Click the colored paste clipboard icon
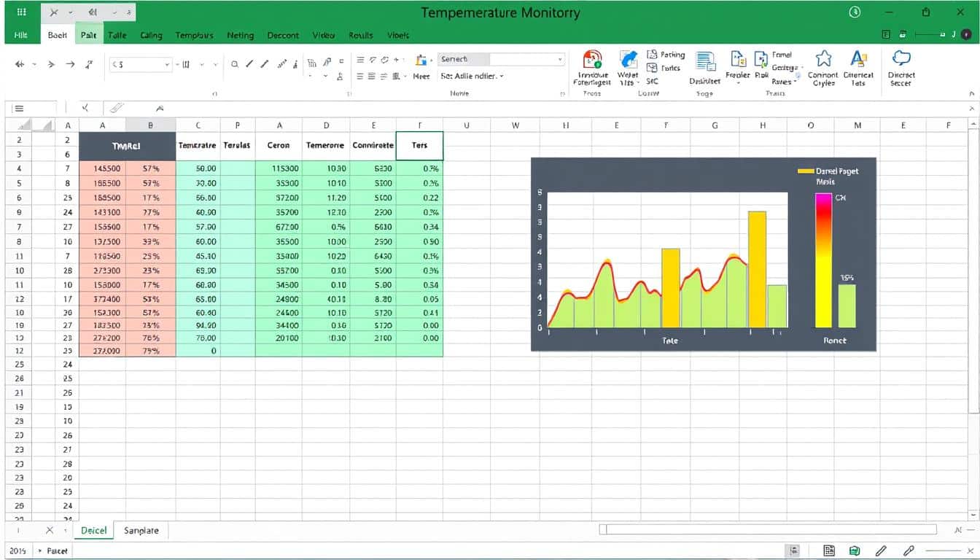 click(x=421, y=61)
